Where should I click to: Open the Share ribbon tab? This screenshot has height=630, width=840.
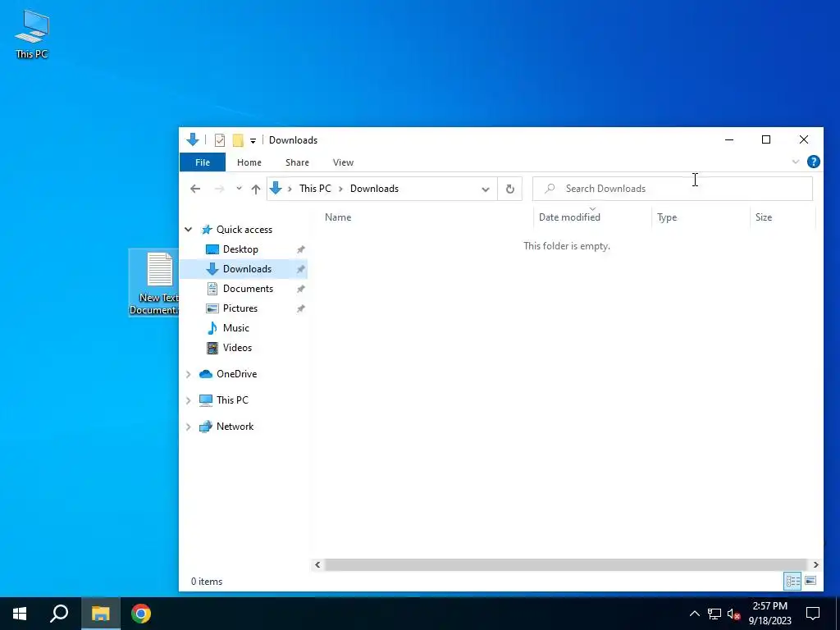[x=297, y=162]
